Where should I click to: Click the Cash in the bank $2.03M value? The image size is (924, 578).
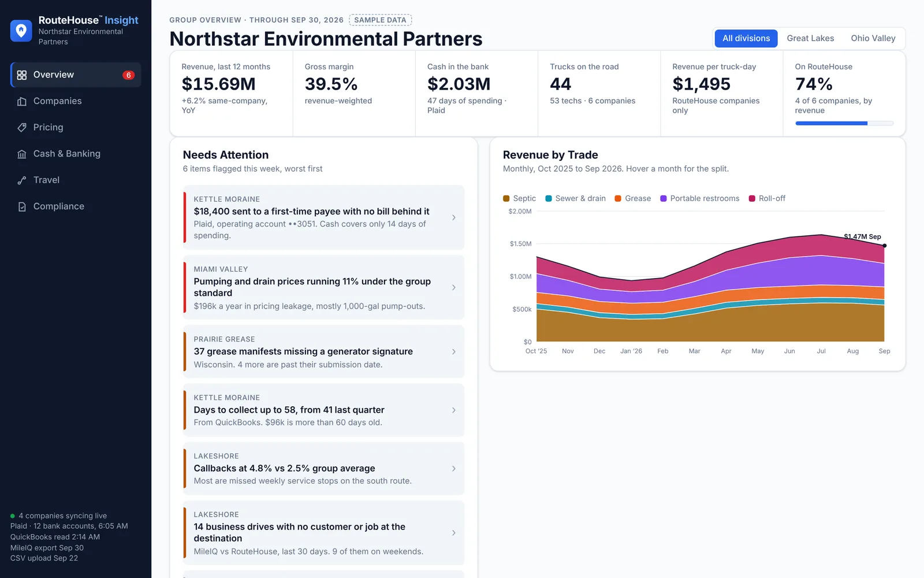(459, 84)
